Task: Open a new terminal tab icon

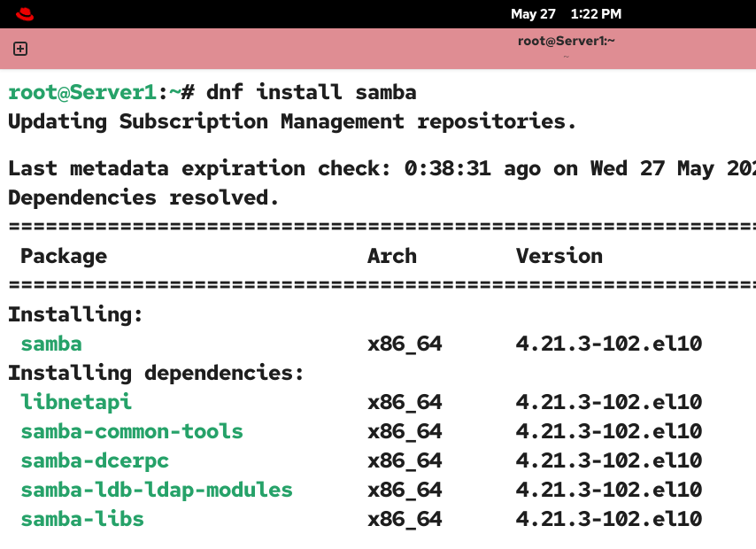Action: coord(20,49)
